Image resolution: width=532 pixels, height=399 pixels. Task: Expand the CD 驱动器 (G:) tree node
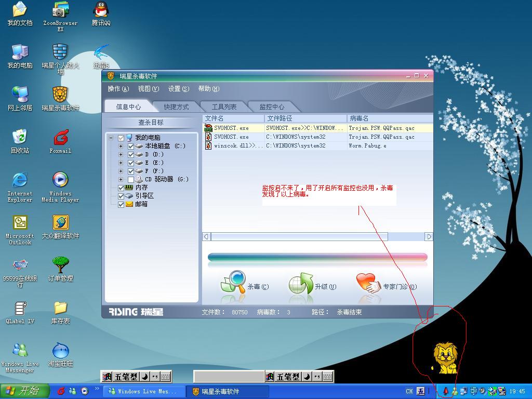tap(121, 179)
